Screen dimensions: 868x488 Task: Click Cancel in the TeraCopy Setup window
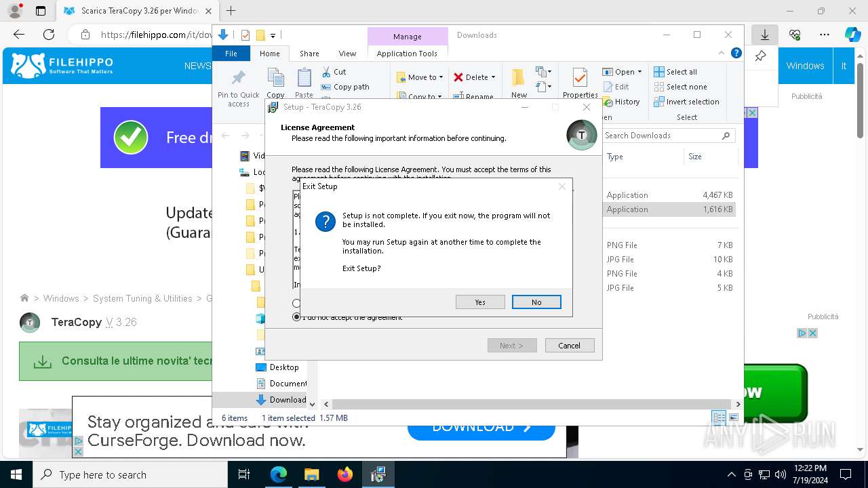pyautogui.click(x=570, y=346)
